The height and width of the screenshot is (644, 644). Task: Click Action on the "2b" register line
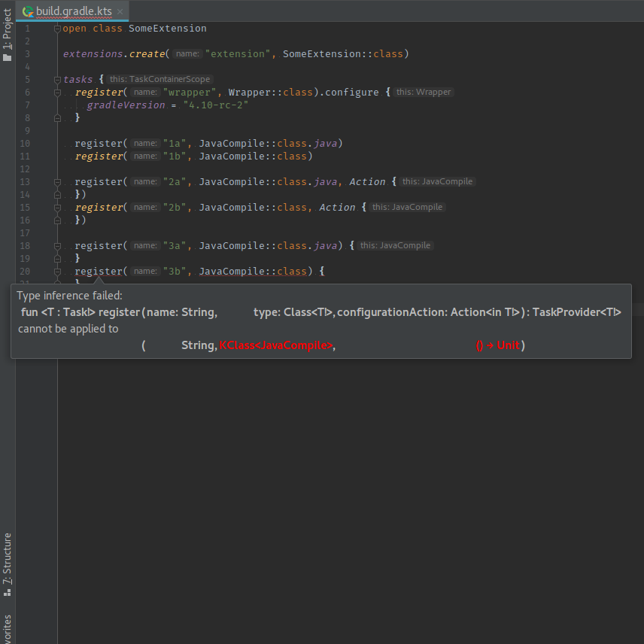click(338, 207)
